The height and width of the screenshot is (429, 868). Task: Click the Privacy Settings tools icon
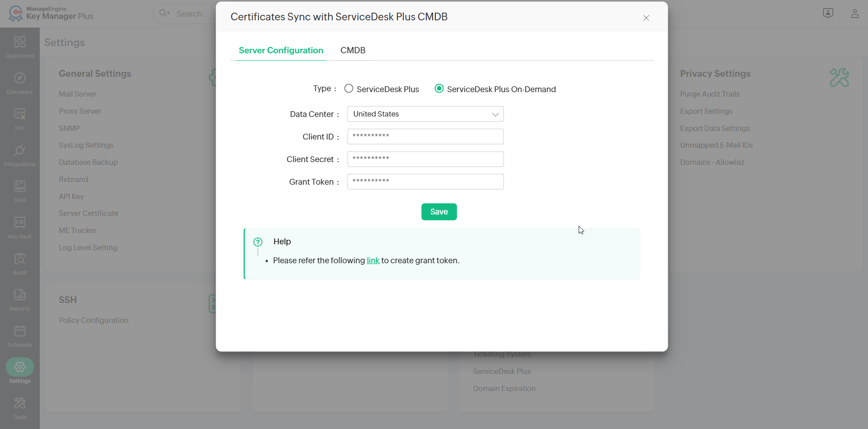click(839, 78)
